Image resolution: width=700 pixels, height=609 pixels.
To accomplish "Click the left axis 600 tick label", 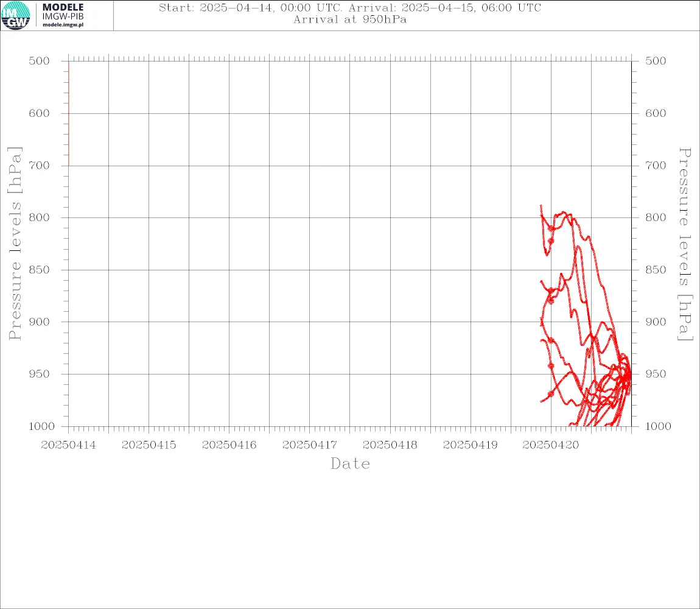I will point(40,113).
